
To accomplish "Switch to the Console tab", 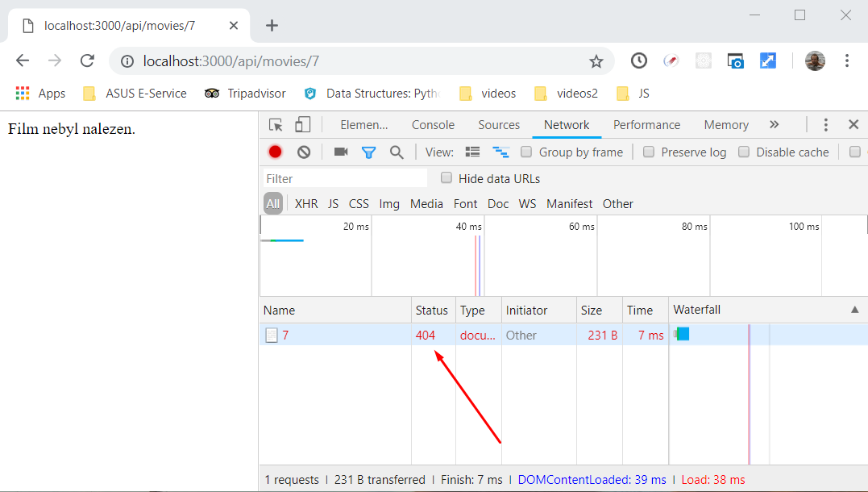I will click(433, 124).
